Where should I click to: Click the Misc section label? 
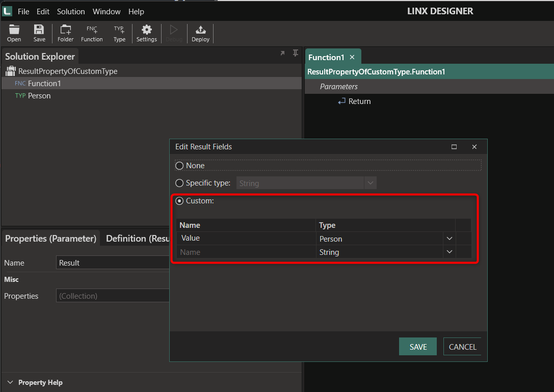tap(11, 279)
